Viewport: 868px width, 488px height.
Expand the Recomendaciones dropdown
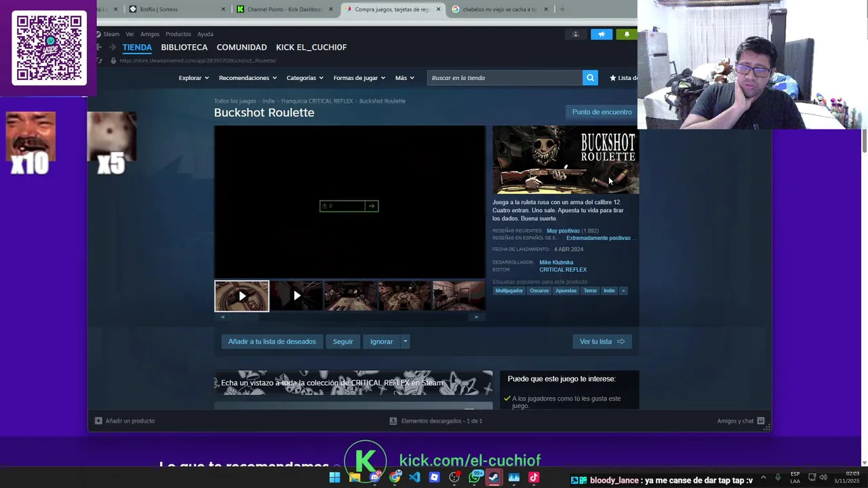click(248, 78)
